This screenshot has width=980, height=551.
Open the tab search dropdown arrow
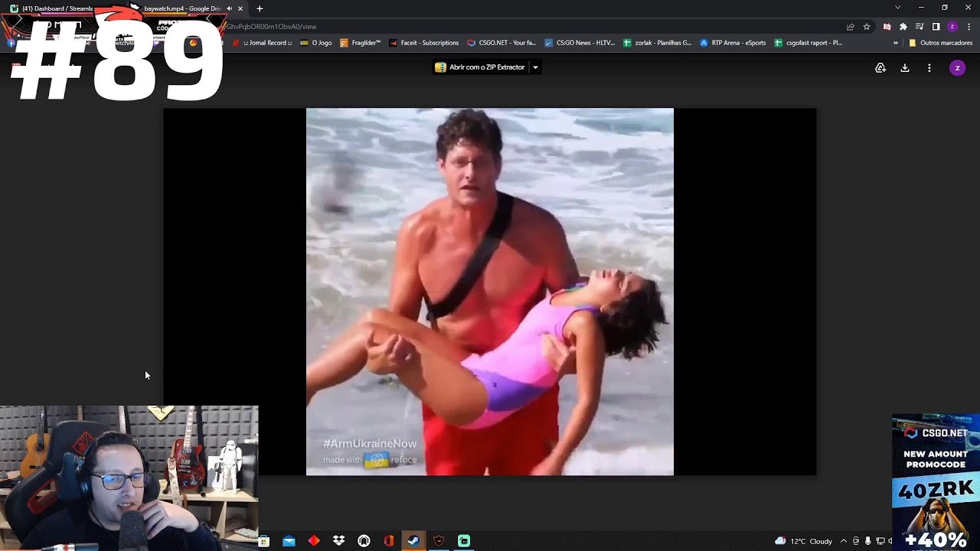click(897, 8)
